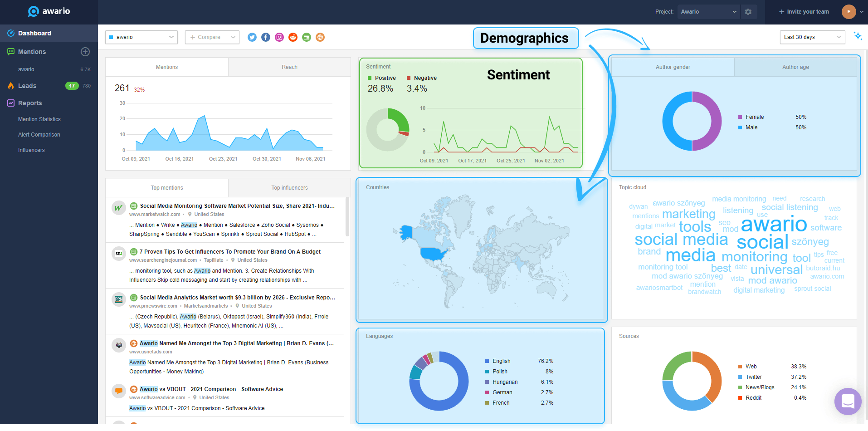Toggle the Instagram source filter
This screenshot has width=868, height=431.
coord(279,37)
